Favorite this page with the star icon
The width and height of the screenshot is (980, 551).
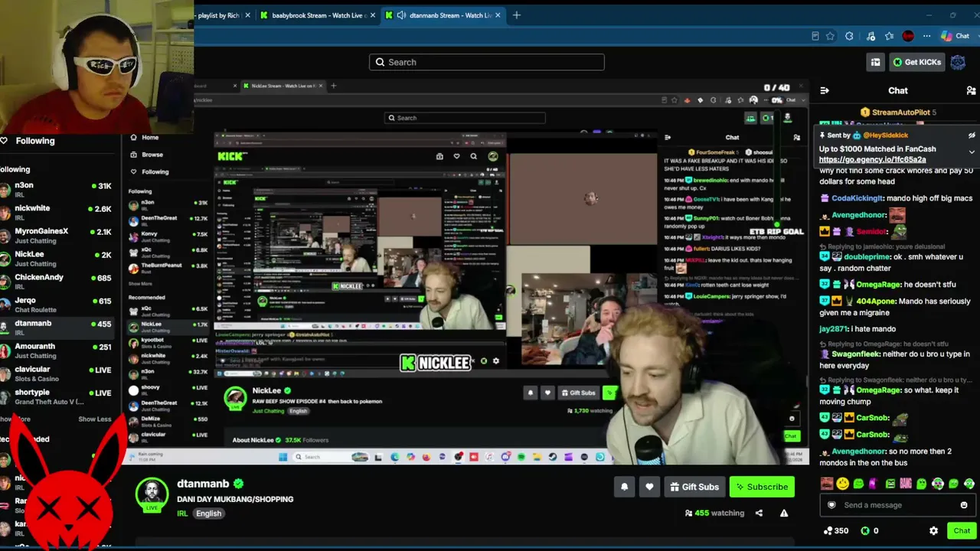pos(830,36)
